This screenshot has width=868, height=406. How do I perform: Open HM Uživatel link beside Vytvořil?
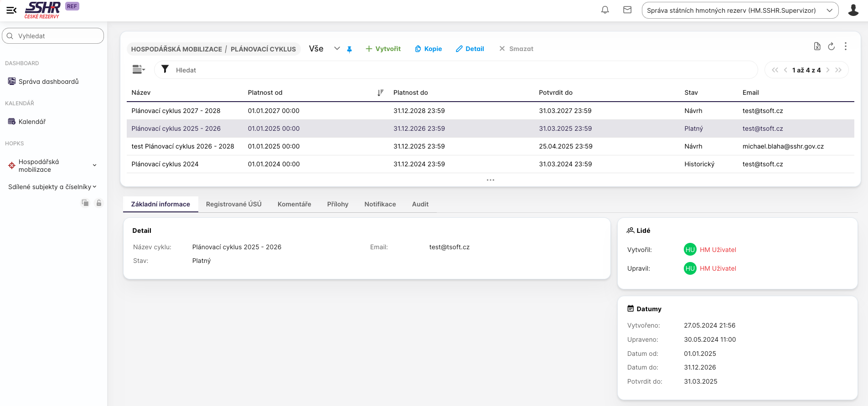718,250
